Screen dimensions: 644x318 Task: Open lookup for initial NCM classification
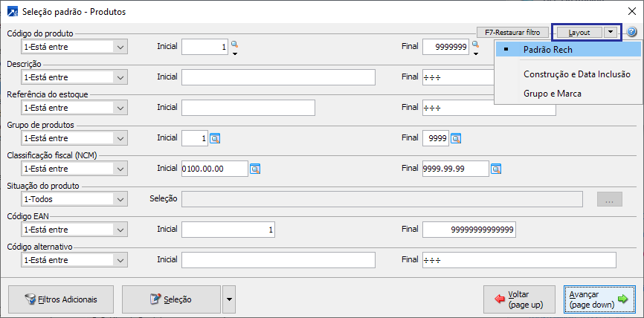pos(254,169)
